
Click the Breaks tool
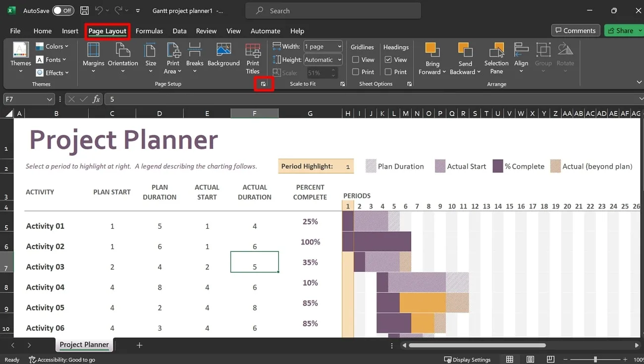pos(194,57)
